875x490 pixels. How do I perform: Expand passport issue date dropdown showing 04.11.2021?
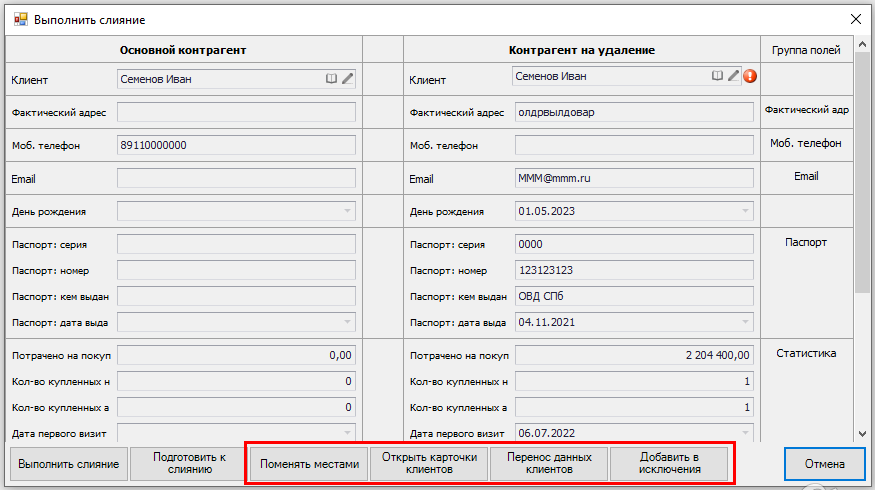(x=745, y=322)
